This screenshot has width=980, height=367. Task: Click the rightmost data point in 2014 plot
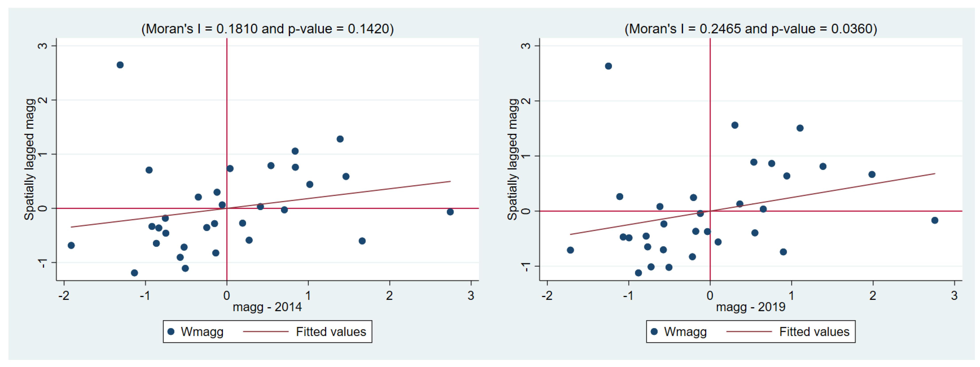450,212
